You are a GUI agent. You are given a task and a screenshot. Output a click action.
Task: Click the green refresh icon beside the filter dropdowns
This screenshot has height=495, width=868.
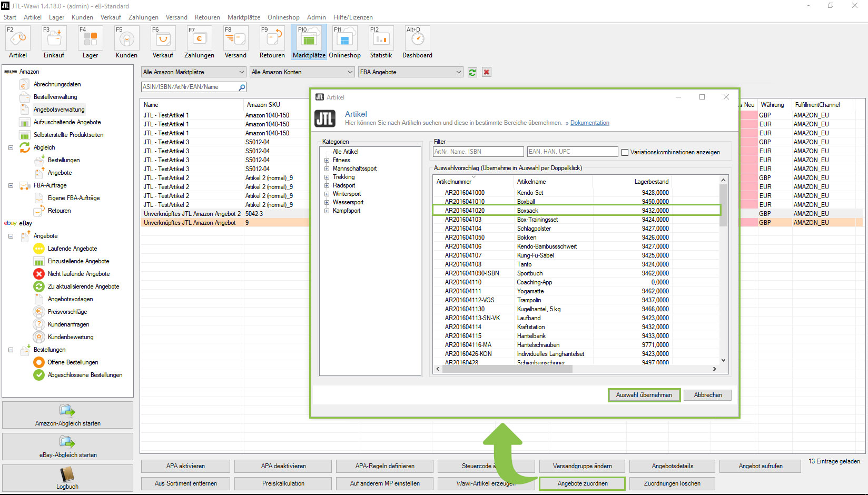tap(472, 72)
